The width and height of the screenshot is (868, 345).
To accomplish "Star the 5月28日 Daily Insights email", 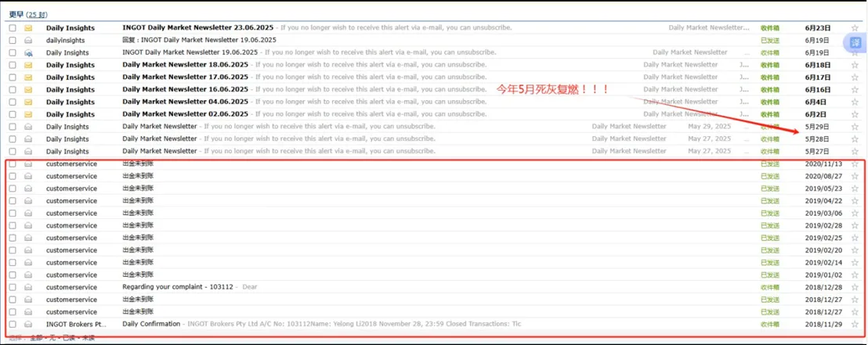I will point(855,138).
